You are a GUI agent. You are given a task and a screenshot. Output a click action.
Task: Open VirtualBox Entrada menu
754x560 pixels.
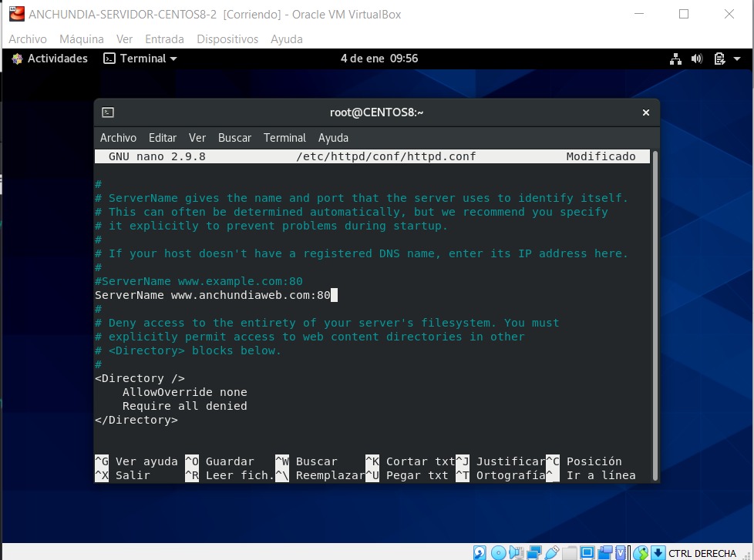pos(164,39)
